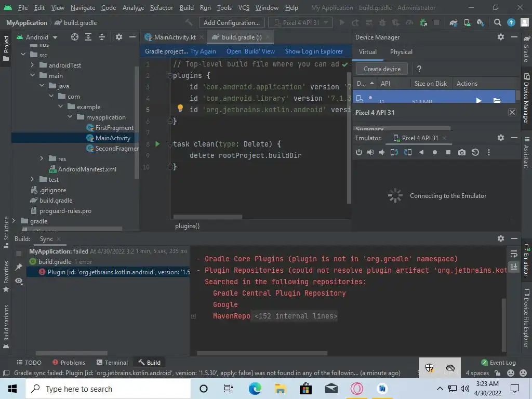Image resolution: width=532 pixels, height=399 pixels.
Task: Open the Problems tool window
Action: [x=69, y=362]
